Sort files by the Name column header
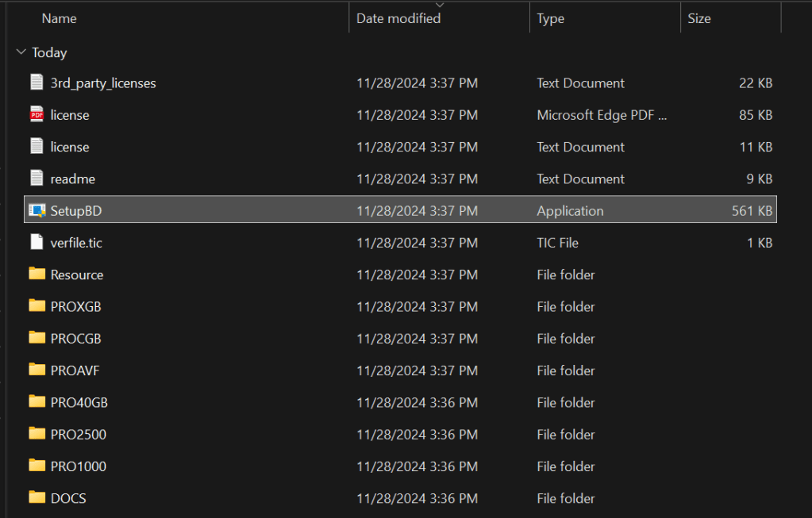The image size is (812, 518). (60, 18)
